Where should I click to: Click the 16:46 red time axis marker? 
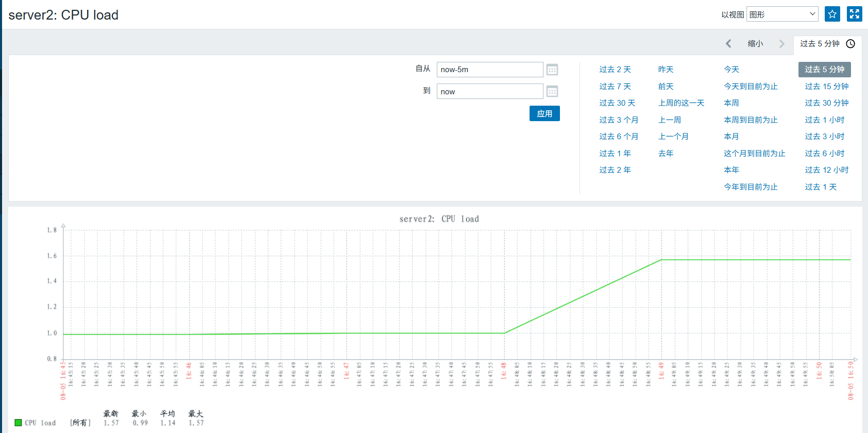click(189, 371)
